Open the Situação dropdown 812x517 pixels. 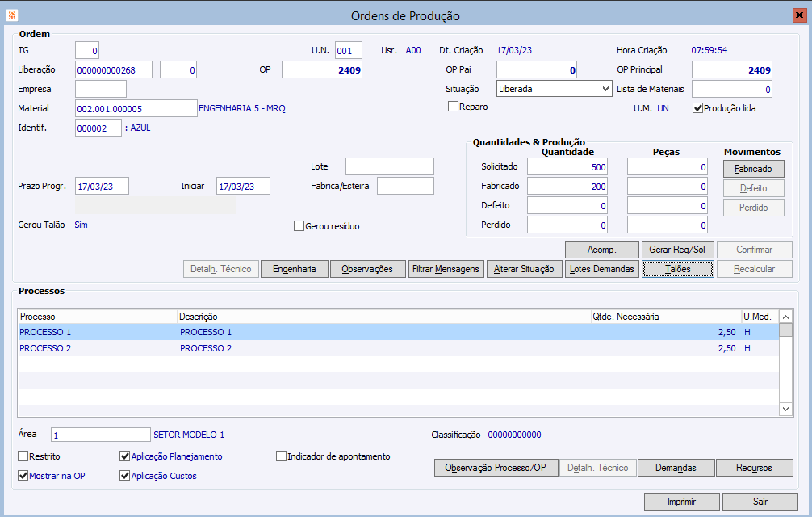pos(605,89)
